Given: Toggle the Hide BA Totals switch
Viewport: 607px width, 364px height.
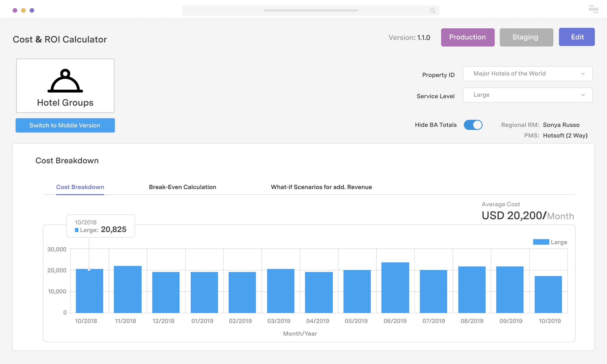Looking at the screenshot, I should tap(473, 125).
